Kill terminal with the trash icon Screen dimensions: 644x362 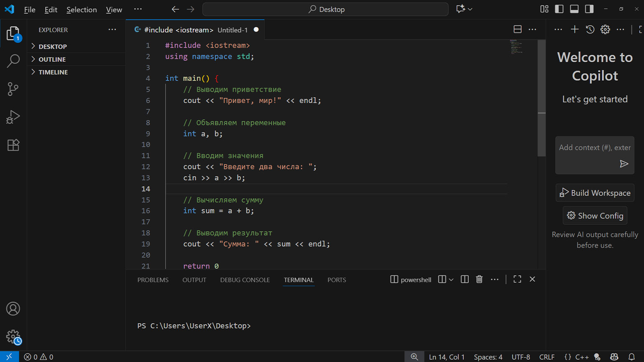tap(479, 279)
